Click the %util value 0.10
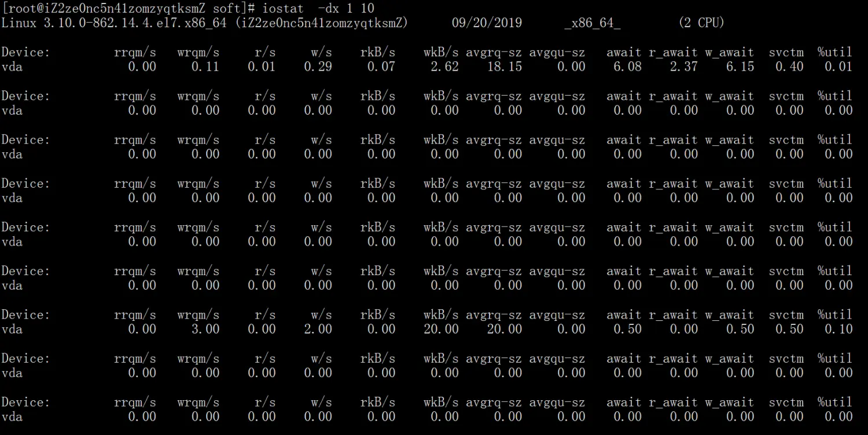The height and width of the screenshot is (435, 868). [838, 329]
